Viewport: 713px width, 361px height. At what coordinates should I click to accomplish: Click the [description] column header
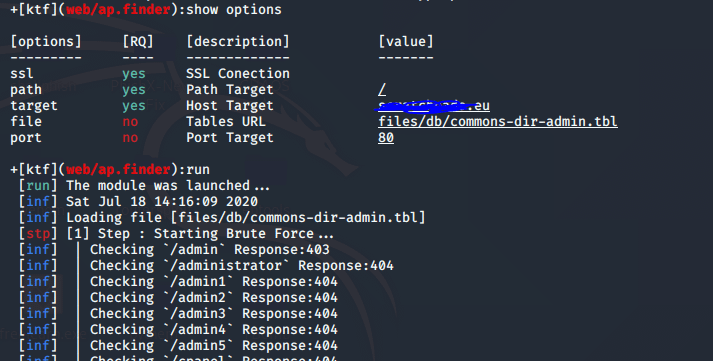[238, 41]
